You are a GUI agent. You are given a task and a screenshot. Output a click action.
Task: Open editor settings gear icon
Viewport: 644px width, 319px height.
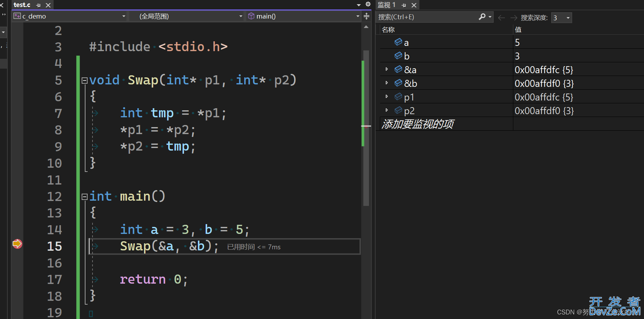(x=368, y=4)
